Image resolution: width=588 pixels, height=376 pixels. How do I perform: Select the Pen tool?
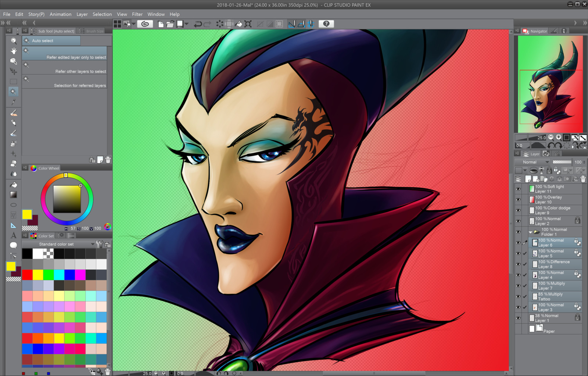click(x=14, y=113)
